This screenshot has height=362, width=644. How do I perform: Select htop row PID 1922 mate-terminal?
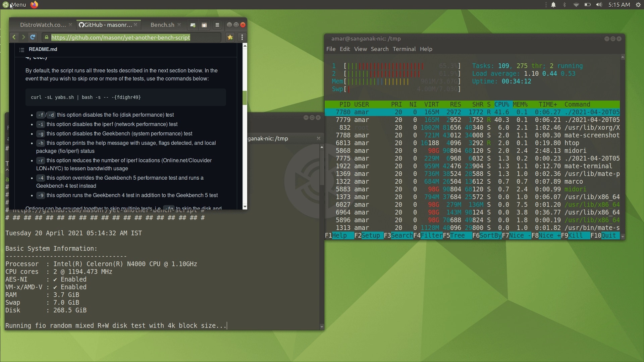coord(472,166)
